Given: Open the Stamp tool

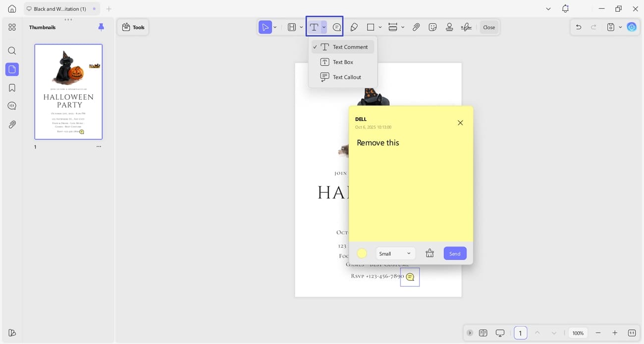Looking at the screenshot, I should pos(449,27).
